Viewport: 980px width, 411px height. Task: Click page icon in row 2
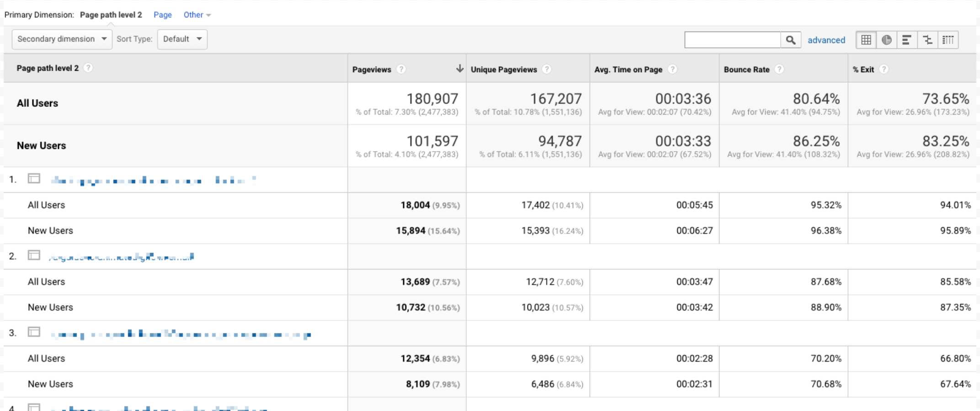(34, 255)
